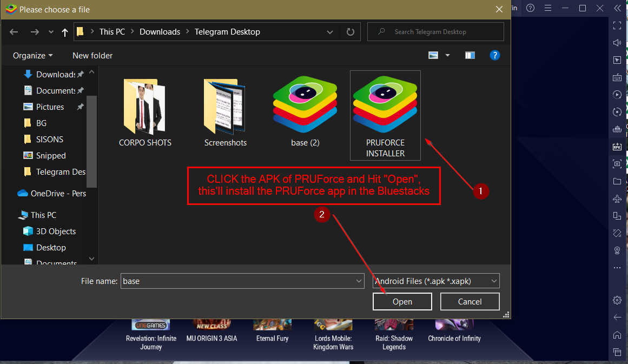This screenshot has width=628, height=364.
Task: Open the Android Files type filter
Action: click(436, 281)
